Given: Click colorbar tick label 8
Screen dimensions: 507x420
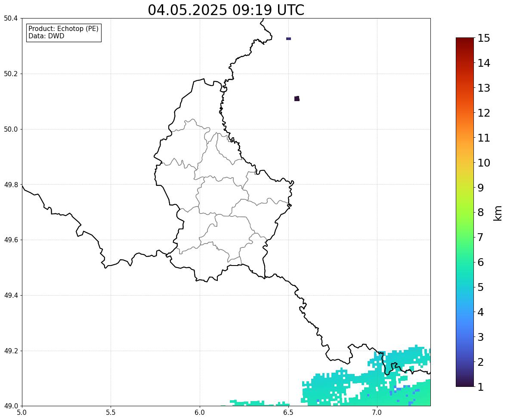Looking at the screenshot, I should [x=481, y=213].
